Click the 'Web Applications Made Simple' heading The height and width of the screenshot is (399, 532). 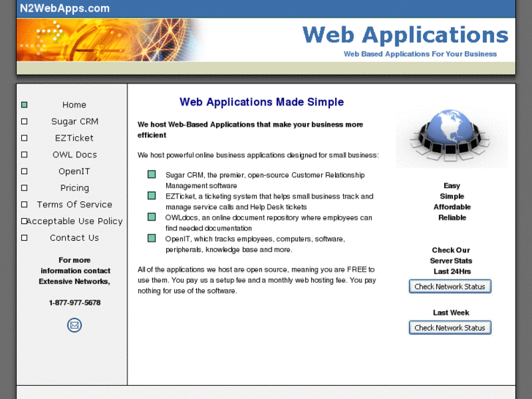pos(261,102)
